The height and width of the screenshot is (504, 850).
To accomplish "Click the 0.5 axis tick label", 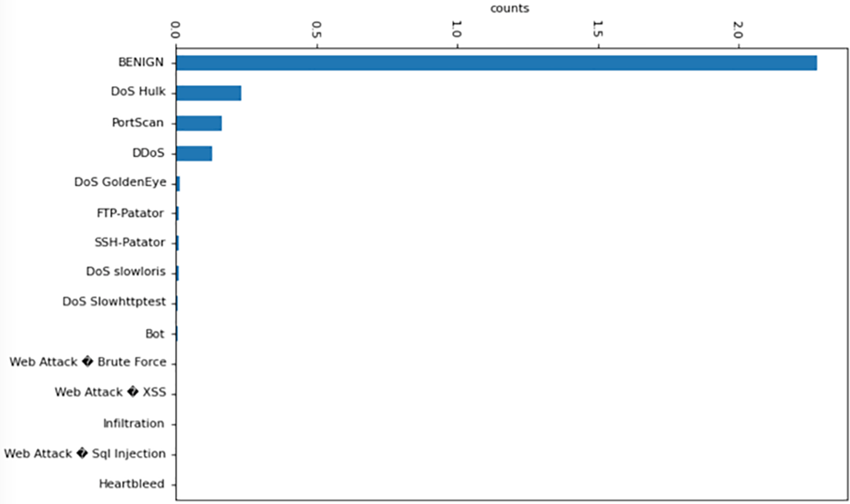I will [316, 29].
